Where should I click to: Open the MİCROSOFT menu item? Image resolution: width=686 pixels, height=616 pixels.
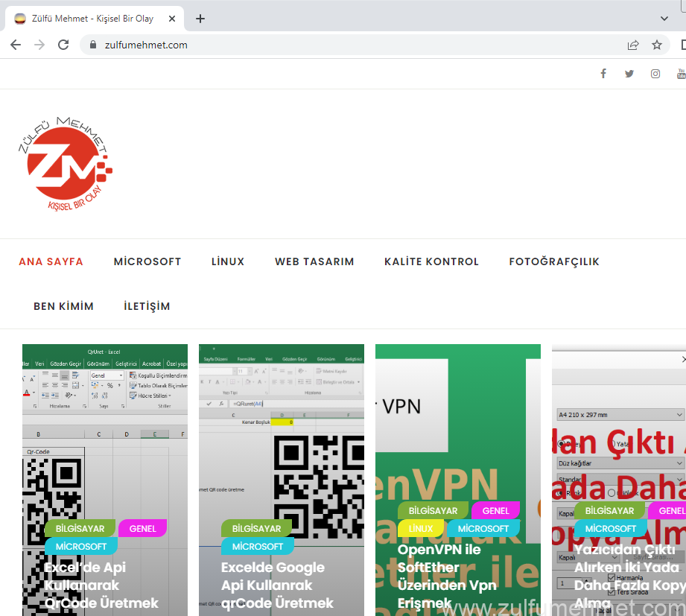[147, 261]
